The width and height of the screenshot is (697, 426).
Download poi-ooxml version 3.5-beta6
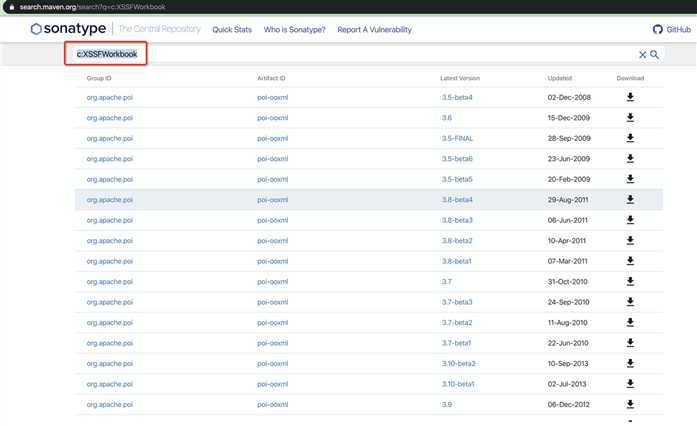[630, 158]
